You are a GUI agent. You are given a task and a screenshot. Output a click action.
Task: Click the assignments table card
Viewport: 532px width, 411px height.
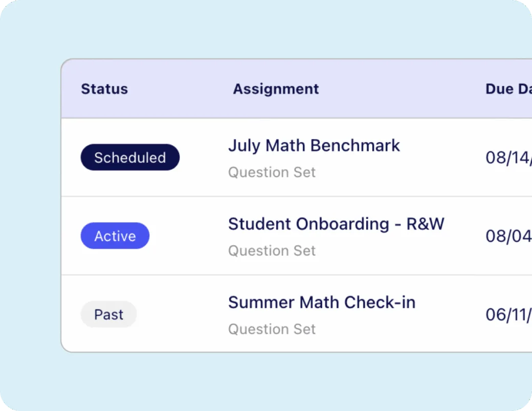pos(297,204)
